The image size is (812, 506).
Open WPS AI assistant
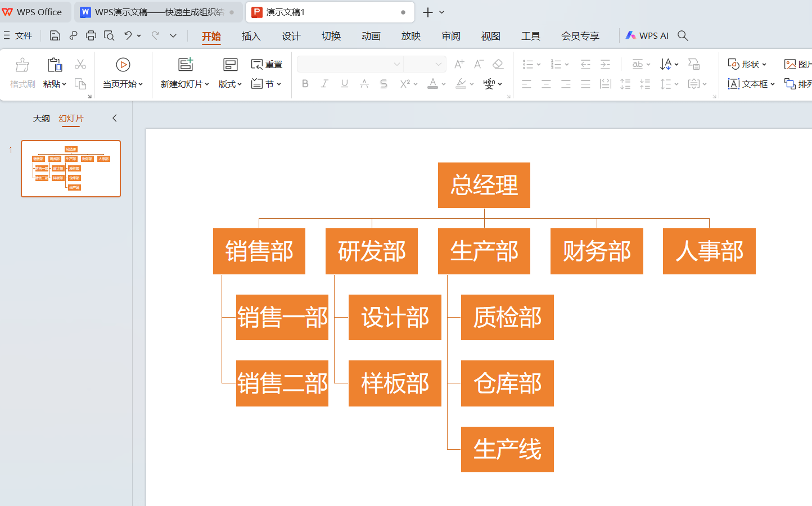[x=647, y=35]
